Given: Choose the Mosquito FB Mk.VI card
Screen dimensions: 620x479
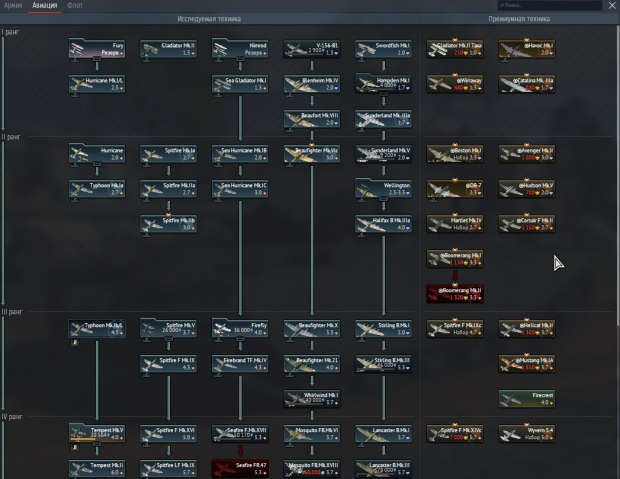Looking at the screenshot, I should click(312, 434).
